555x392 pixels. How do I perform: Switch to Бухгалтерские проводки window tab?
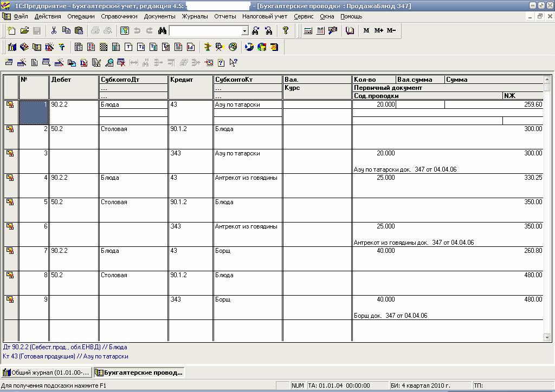click(x=139, y=372)
